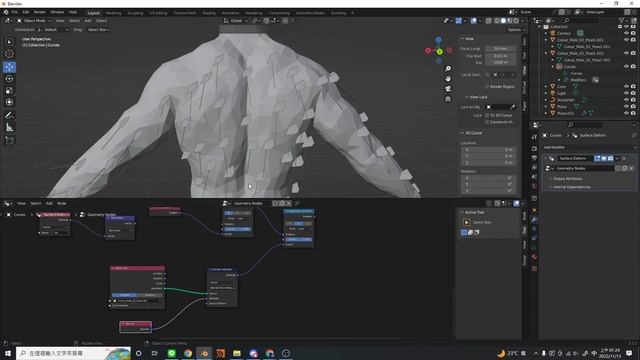Click the viewport zoom magnifier icon
This screenshot has width=640, height=360.
(x=448, y=69)
